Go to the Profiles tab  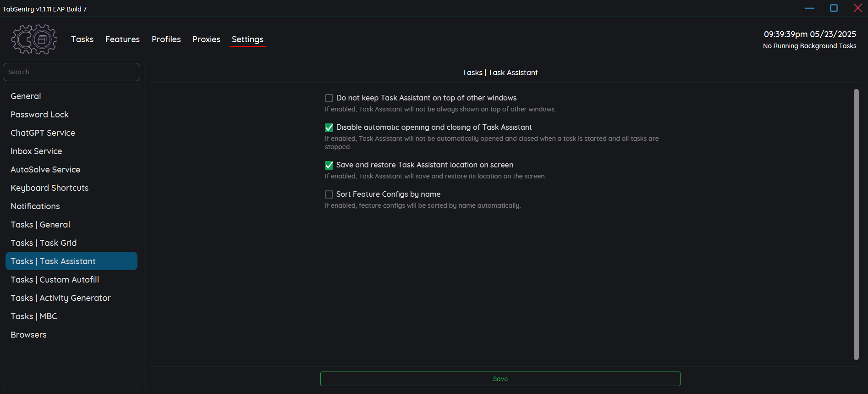(x=166, y=39)
